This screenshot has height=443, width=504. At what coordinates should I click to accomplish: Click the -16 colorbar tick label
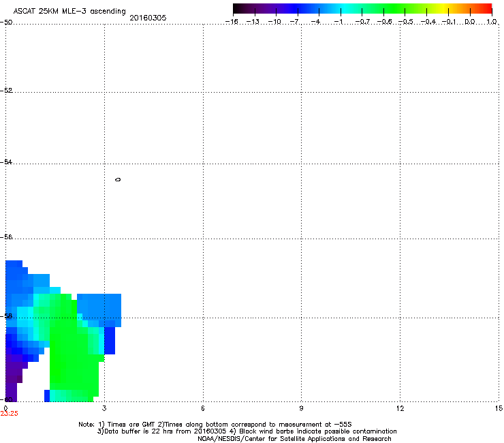[232, 22]
